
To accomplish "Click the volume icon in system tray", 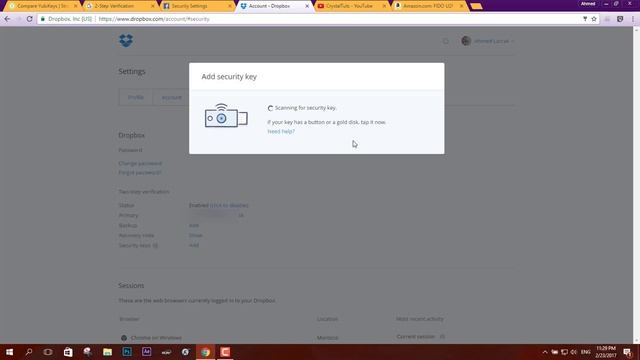I will pos(573,352).
